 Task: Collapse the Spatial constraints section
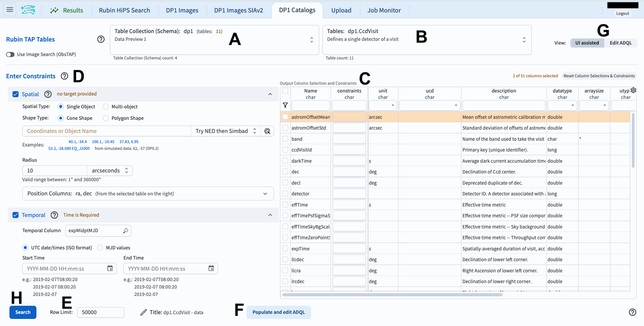tap(270, 94)
